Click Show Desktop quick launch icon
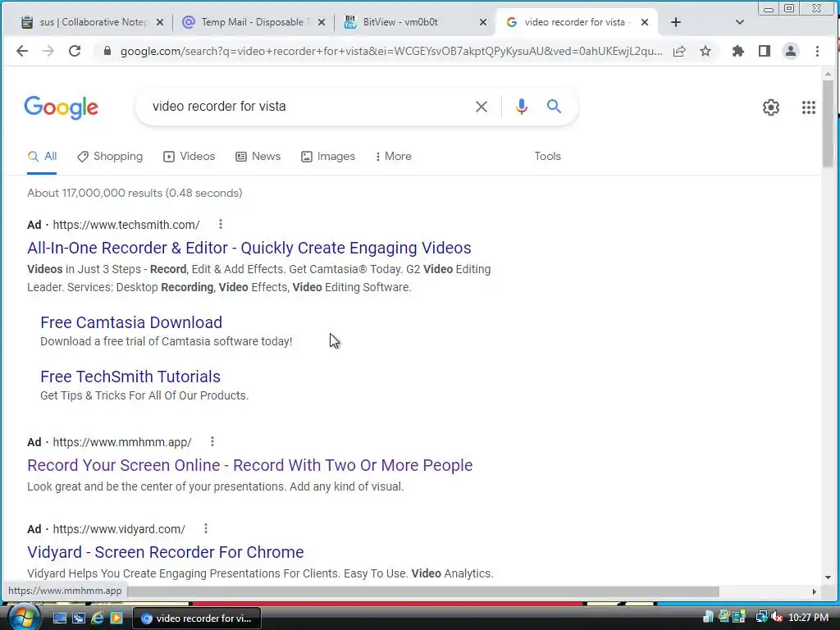Viewport: 840px width, 630px height. tap(59, 618)
